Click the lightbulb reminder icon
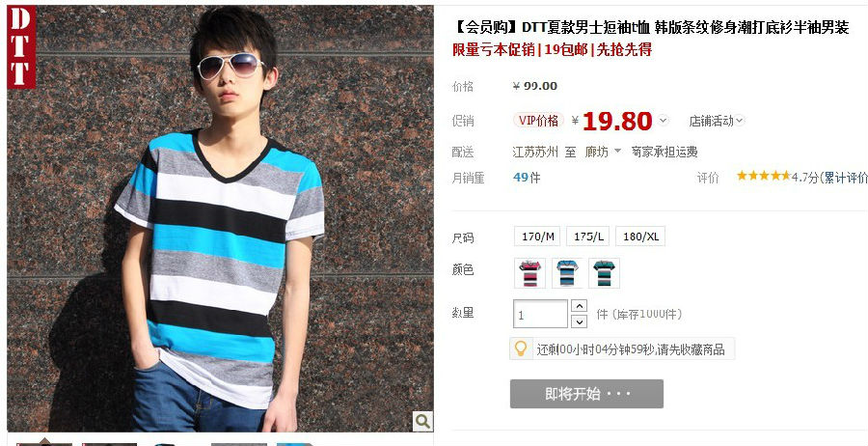The image size is (868, 446). click(521, 348)
